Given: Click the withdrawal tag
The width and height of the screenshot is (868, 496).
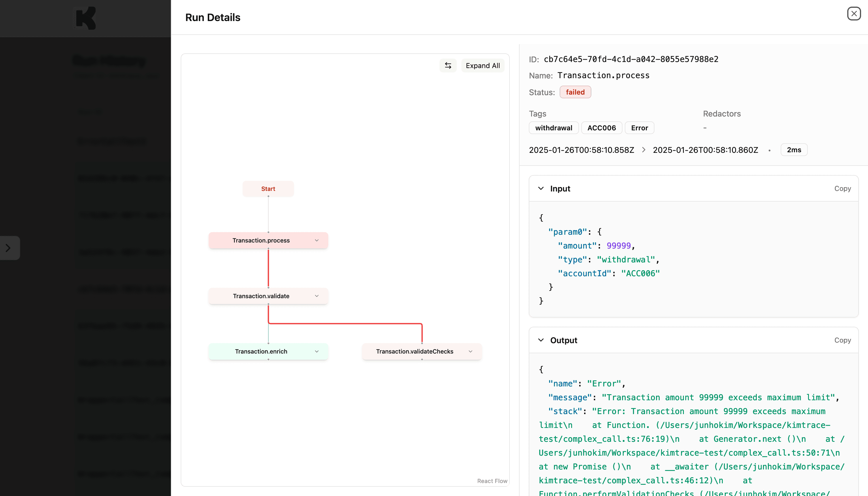Looking at the screenshot, I should click(554, 128).
